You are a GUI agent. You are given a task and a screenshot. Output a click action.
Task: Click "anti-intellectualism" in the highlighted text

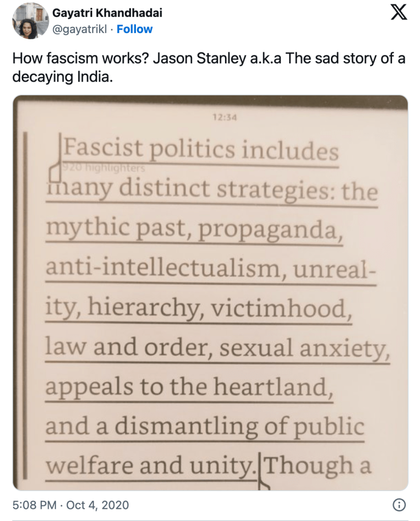click(x=162, y=270)
